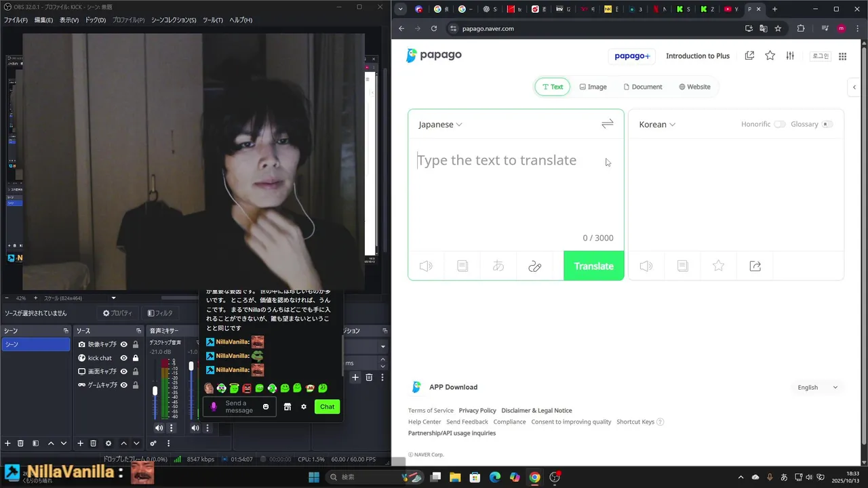Click the share icon under Korean output
The image size is (868, 488).
(x=755, y=266)
